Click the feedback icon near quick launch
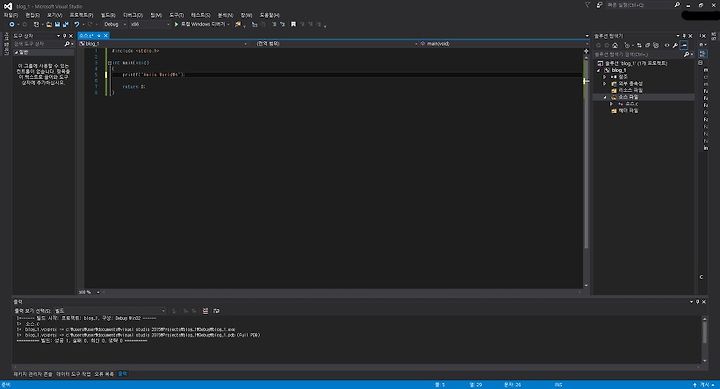Image resolution: width=720 pixels, height=389 pixels. coord(599,5)
